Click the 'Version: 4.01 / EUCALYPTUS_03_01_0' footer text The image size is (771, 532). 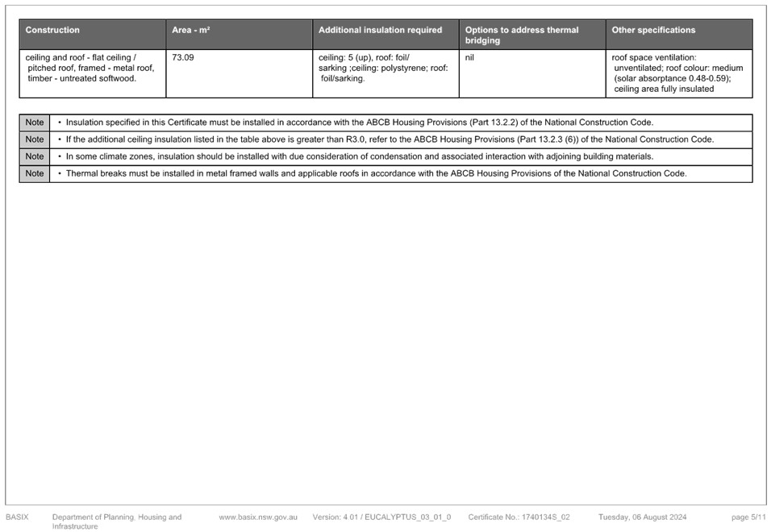tap(381, 517)
